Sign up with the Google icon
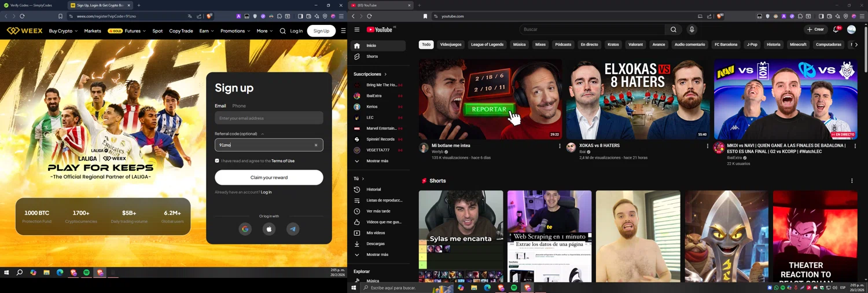The height and width of the screenshot is (293, 868). tap(245, 229)
